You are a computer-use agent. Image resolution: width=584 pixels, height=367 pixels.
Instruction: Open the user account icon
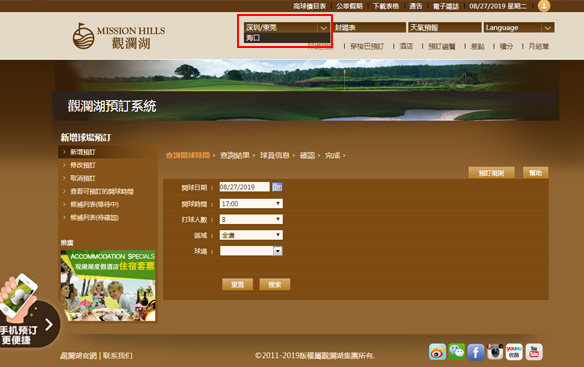[544, 6]
